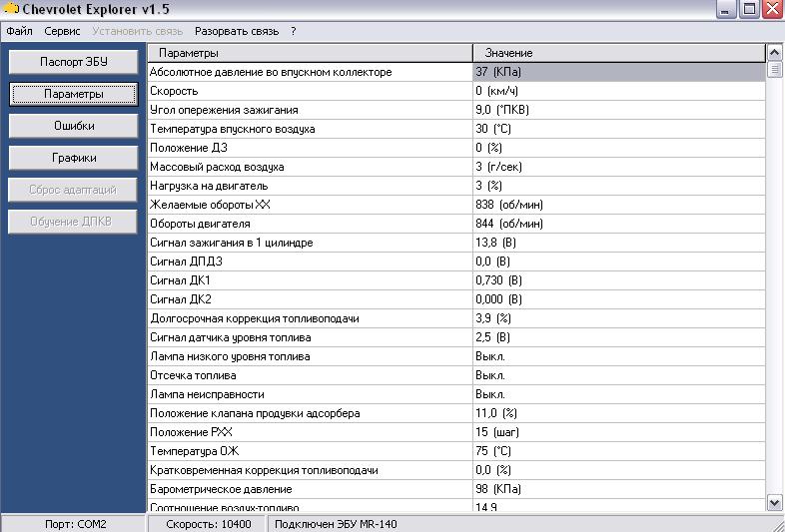Image resolution: width=785 pixels, height=532 pixels.
Task: Select Абсолютное давление во впускном коллекторе row
Action: point(310,72)
